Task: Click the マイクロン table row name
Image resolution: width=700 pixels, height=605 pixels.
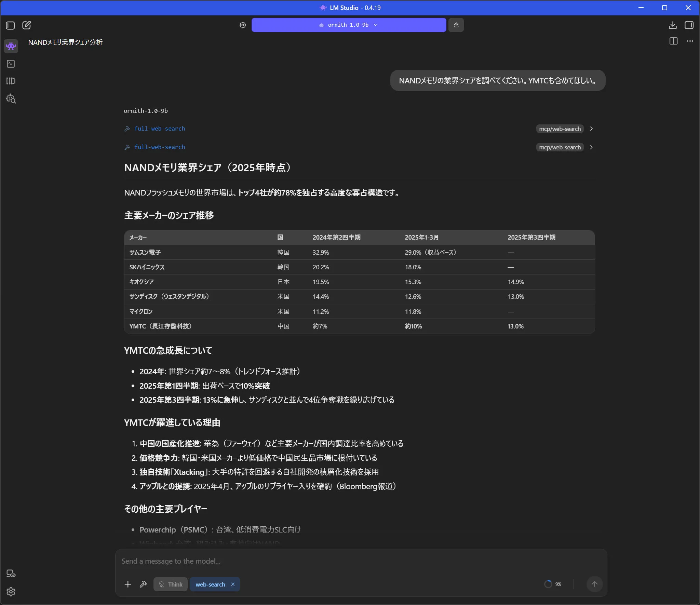Action: pos(141,311)
